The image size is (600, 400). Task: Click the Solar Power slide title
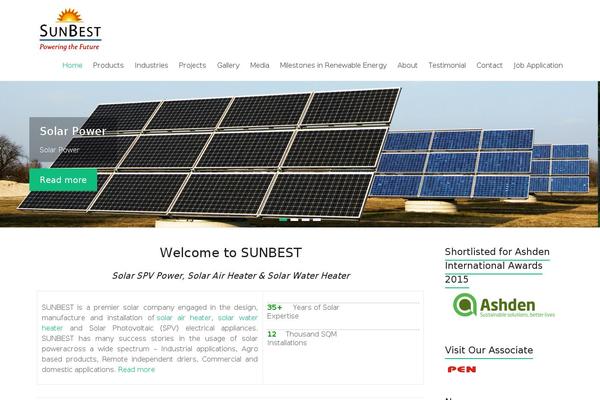click(73, 131)
